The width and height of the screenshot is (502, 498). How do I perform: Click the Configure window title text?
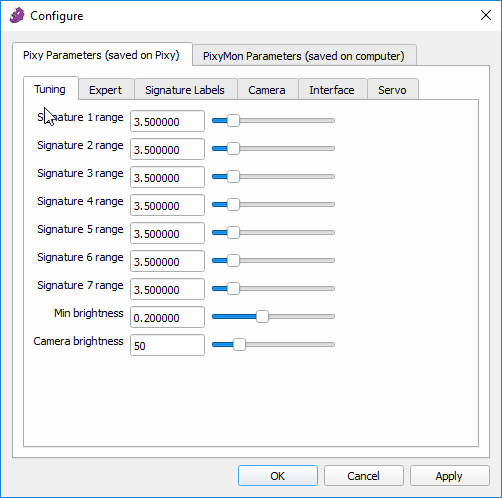coord(57,16)
